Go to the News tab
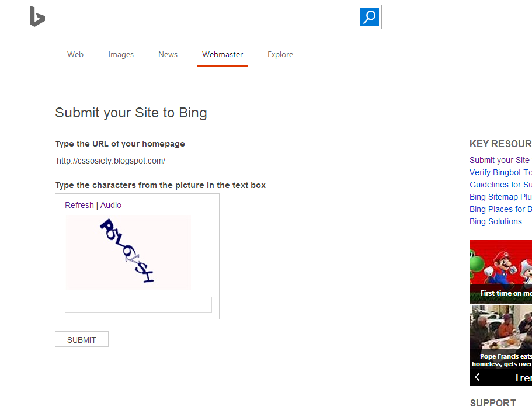532x410 pixels. click(x=168, y=55)
